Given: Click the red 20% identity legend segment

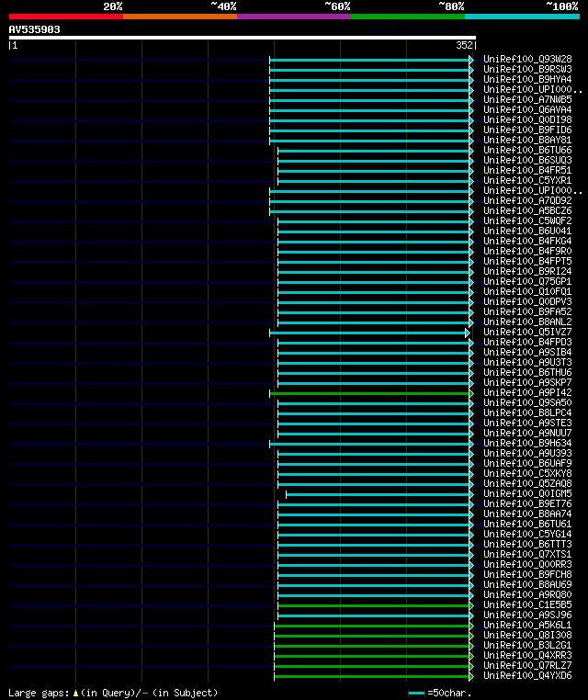Looking at the screenshot, I should point(66,17).
